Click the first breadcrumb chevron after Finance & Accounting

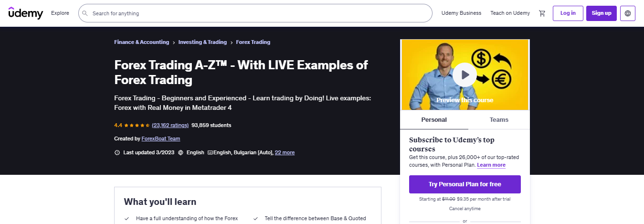pyautogui.click(x=174, y=43)
